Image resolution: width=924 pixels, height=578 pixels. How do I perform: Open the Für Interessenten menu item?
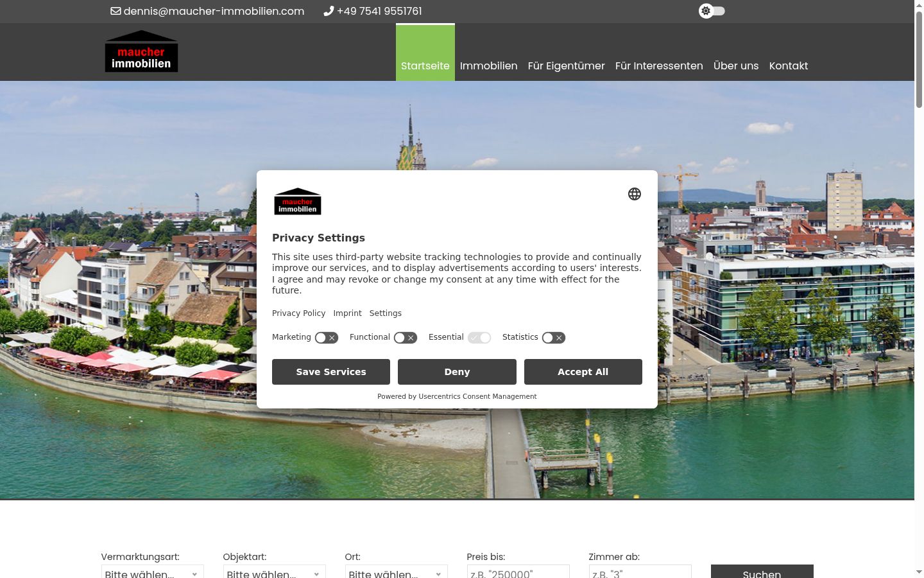point(659,66)
